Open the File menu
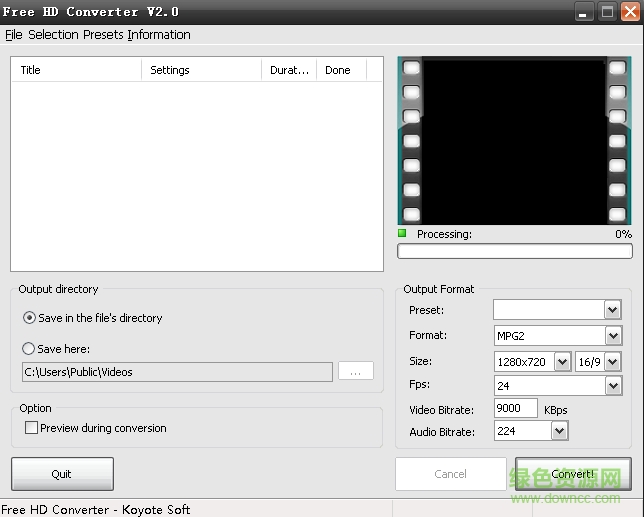Viewport: 644px width, 517px height. (14, 34)
